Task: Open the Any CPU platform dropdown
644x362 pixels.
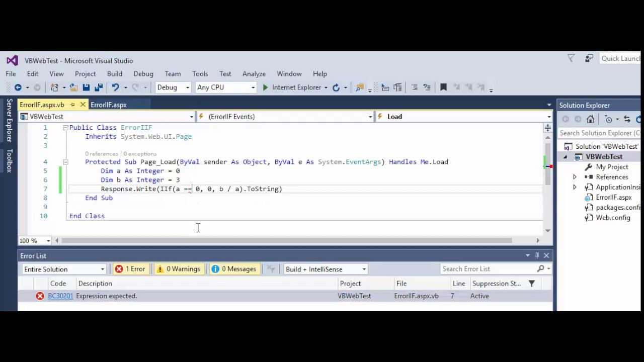Action: (x=253, y=87)
